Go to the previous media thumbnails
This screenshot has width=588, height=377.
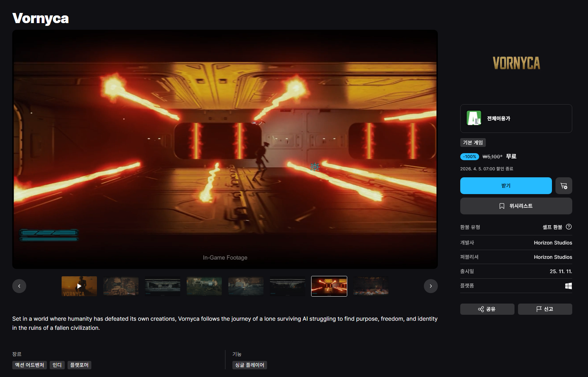pos(19,286)
